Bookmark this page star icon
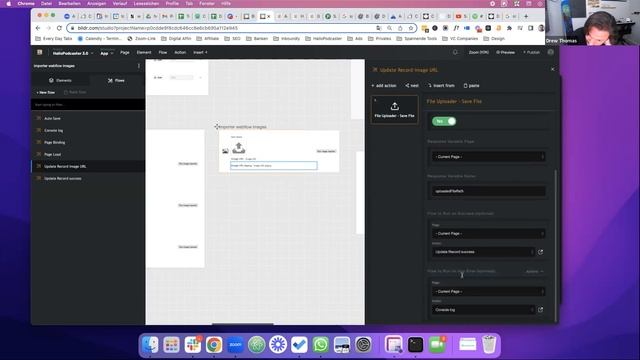Image resolution: width=640 pixels, height=360 pixels. (x=411, y=28)
